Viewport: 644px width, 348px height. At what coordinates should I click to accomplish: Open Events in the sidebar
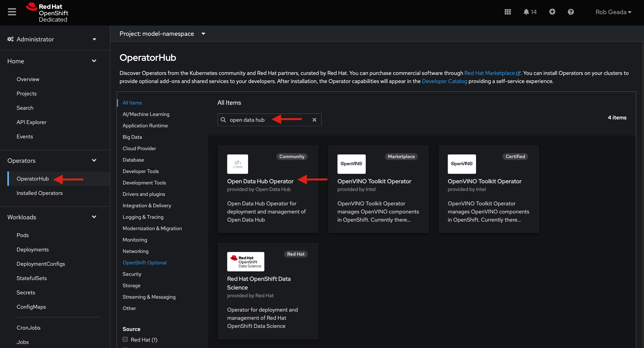pyautogui.click(x=25, y=136)
